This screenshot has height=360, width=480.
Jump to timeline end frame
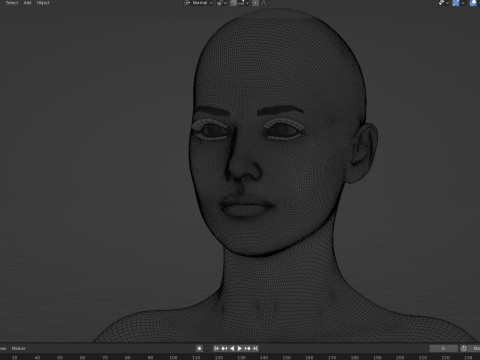255,348
